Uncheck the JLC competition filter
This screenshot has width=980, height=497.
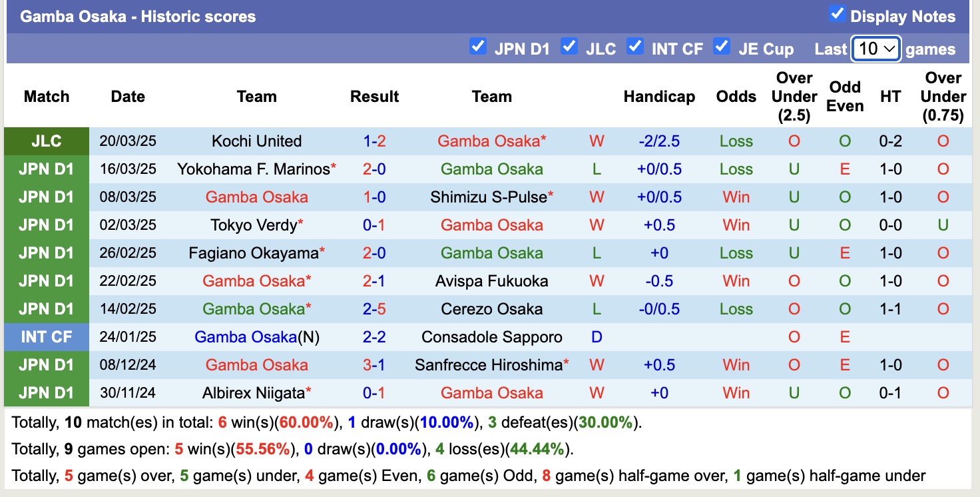(569, 46)
